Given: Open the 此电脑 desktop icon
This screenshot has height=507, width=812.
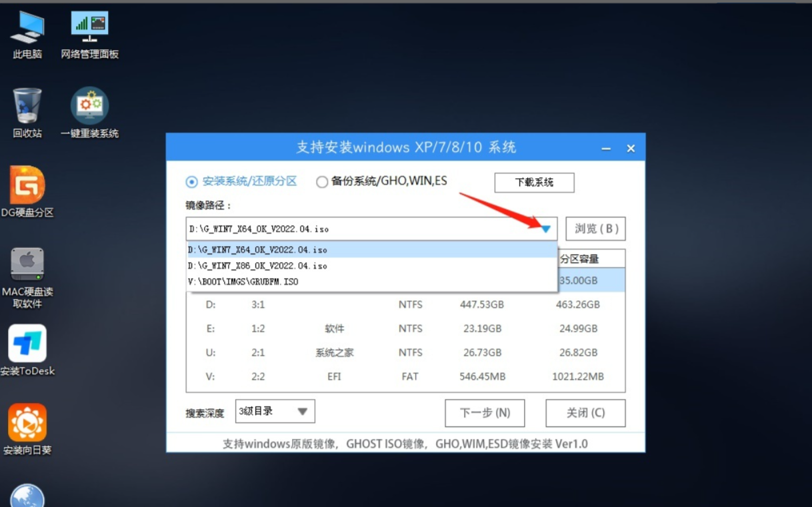Looking at the screenshot, I should tap(27, 35).
